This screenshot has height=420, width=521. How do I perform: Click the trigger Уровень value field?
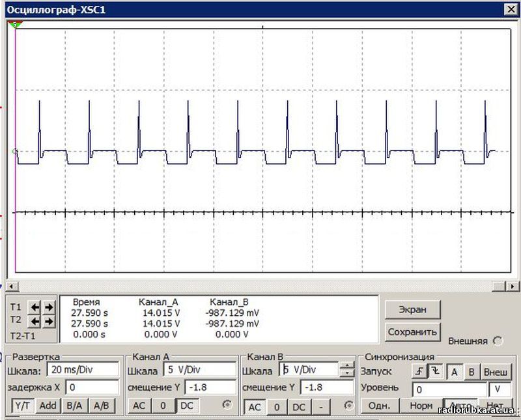point(449,389)
